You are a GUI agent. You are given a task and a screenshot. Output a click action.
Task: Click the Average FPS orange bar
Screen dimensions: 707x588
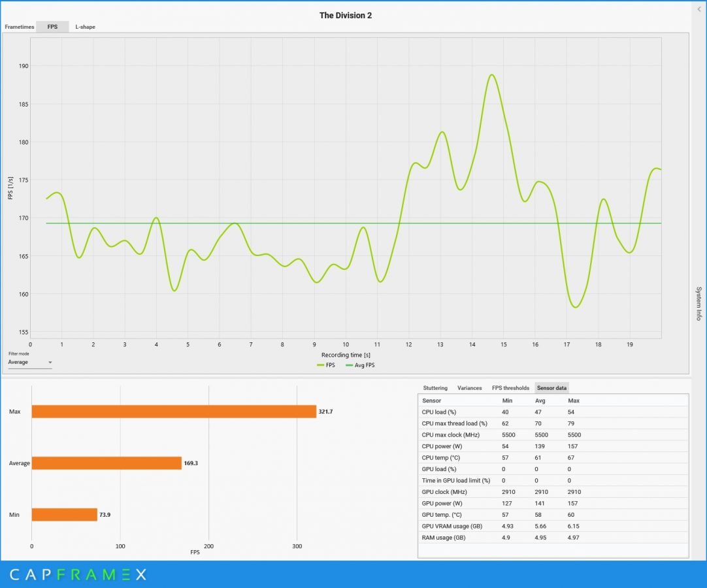(107, 463)
